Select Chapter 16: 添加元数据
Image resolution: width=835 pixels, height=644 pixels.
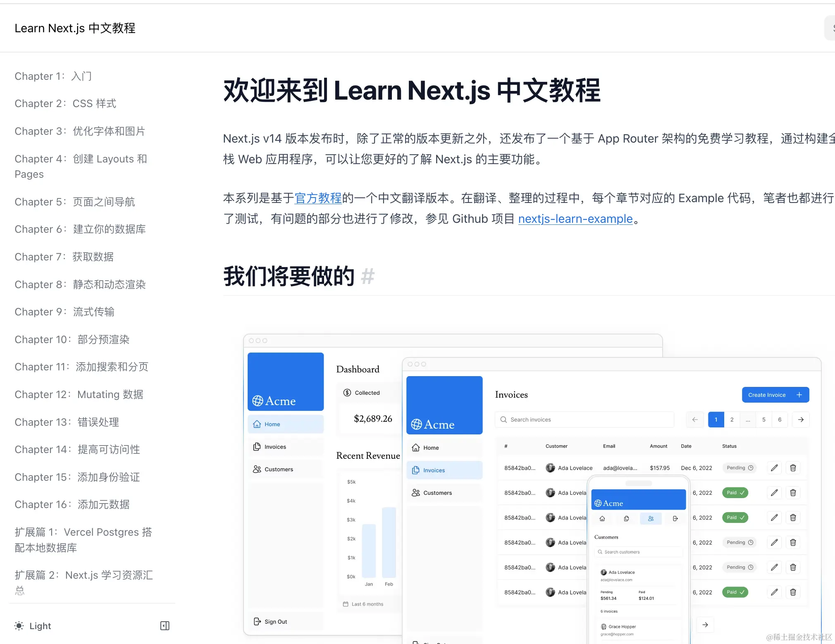tap(72, 504)
